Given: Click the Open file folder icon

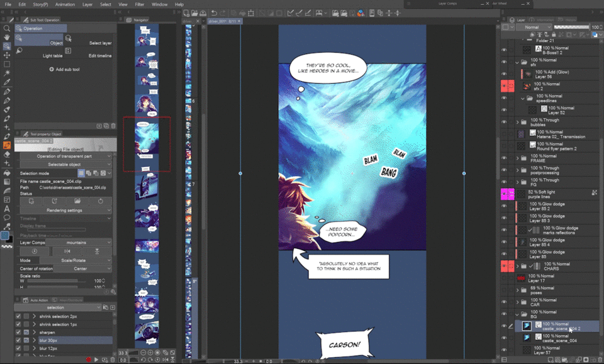Looking at the screenshot, I should [194, 13].
